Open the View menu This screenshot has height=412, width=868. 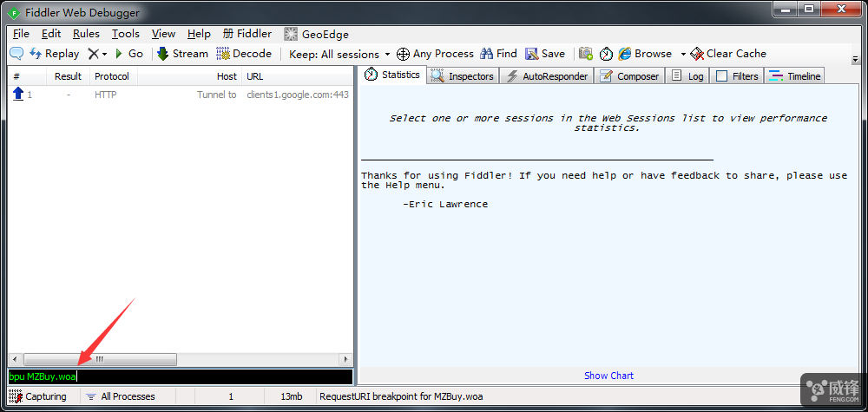(x=163, y=34)
